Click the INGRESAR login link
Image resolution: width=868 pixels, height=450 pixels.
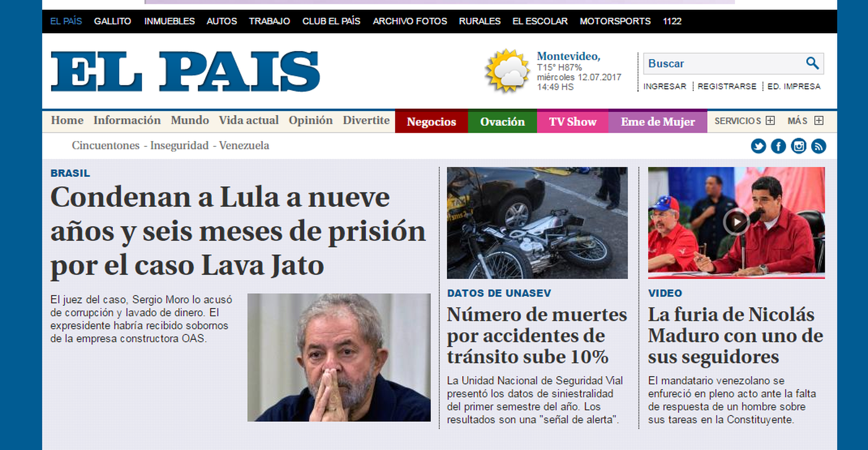coord(665,86)
